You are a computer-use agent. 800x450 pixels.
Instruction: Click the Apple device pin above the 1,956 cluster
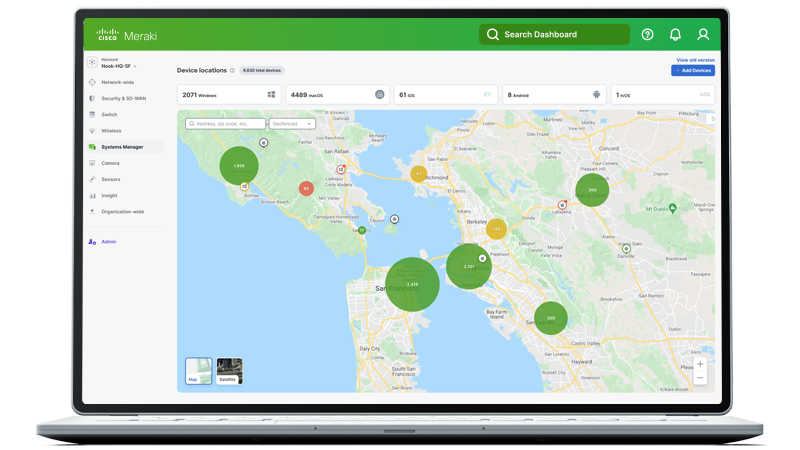(x=264, y=143)
